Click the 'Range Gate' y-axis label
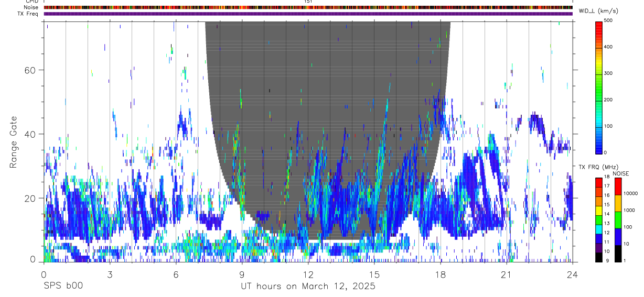 [x=14, y=142]
